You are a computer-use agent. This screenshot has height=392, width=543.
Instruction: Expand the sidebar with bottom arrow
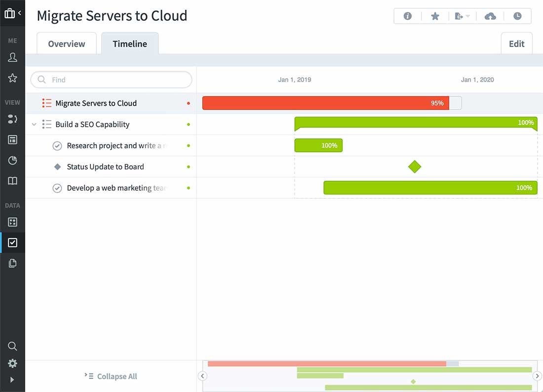[x=12, y=380]
